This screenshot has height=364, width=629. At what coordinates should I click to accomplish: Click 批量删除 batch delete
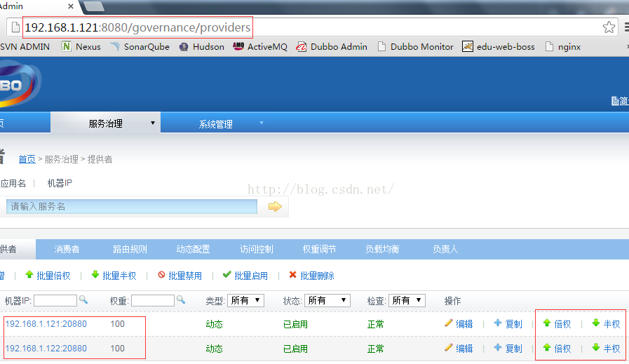pyautogui.click(x=311, y=276)
